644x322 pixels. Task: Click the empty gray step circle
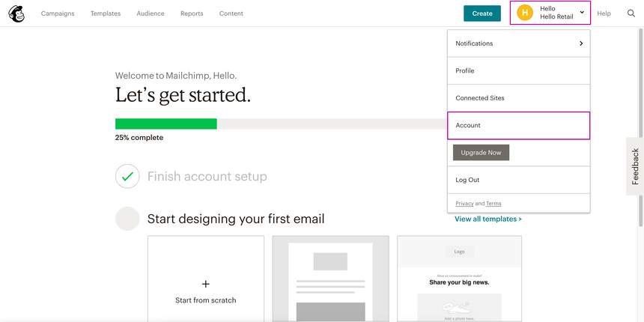127,219
